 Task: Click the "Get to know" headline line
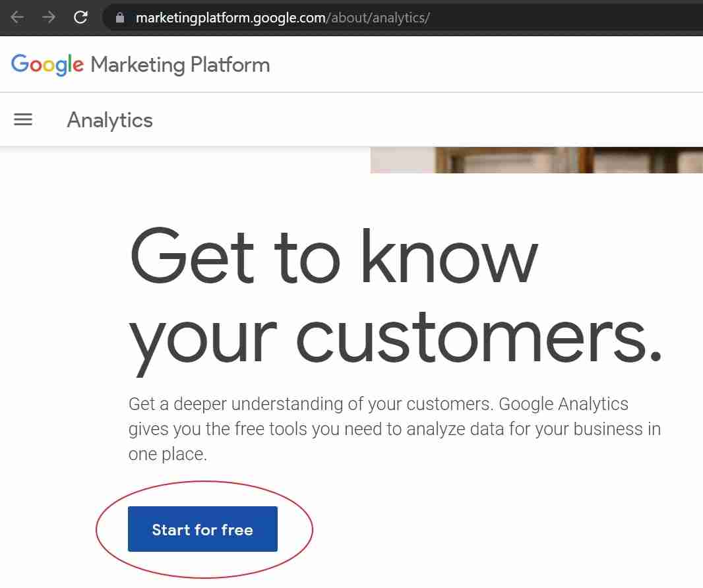point(334,256)
